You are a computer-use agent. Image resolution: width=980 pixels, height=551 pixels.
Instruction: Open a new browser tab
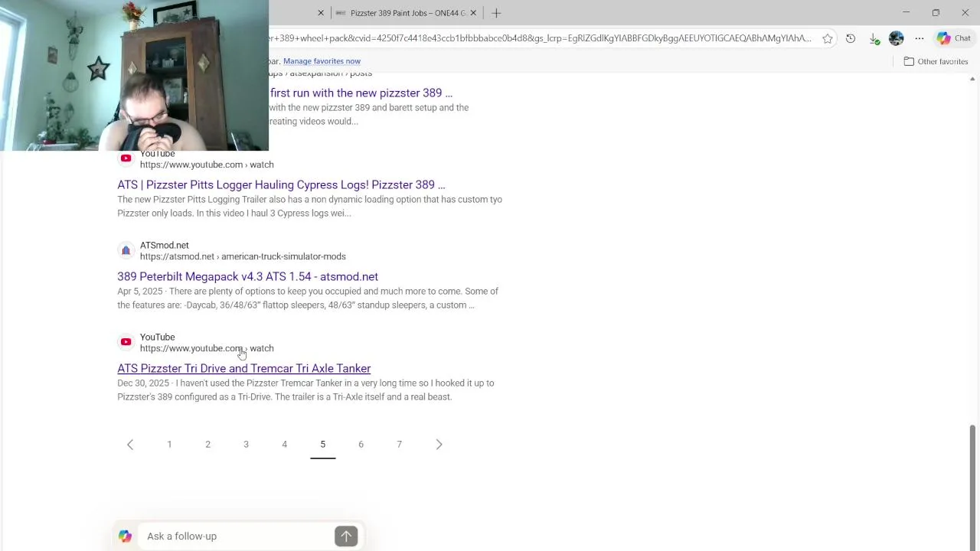click(496, 13)
